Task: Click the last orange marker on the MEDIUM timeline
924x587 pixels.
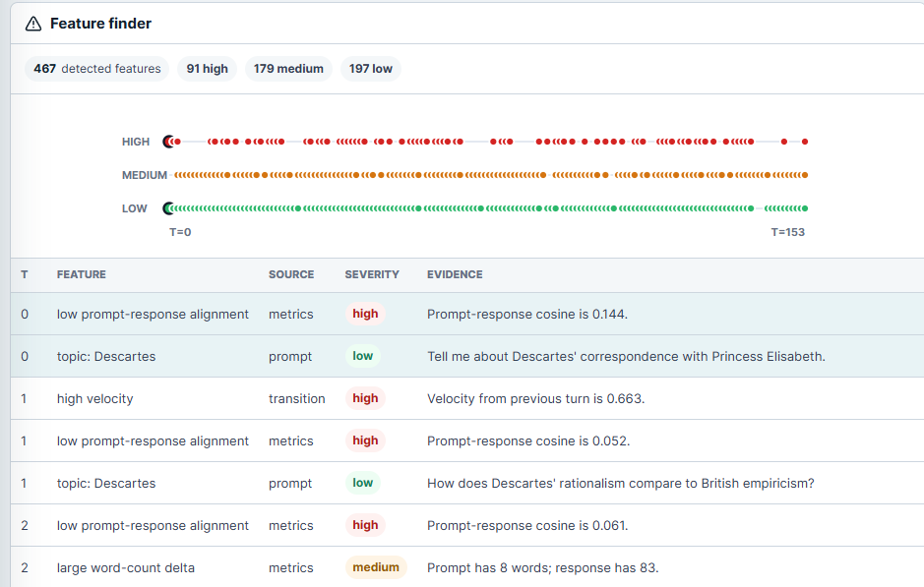Action: 805,175
